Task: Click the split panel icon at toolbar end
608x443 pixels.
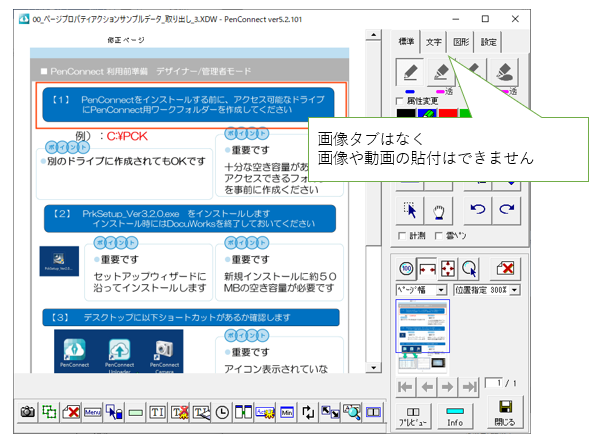Action: 373,412
